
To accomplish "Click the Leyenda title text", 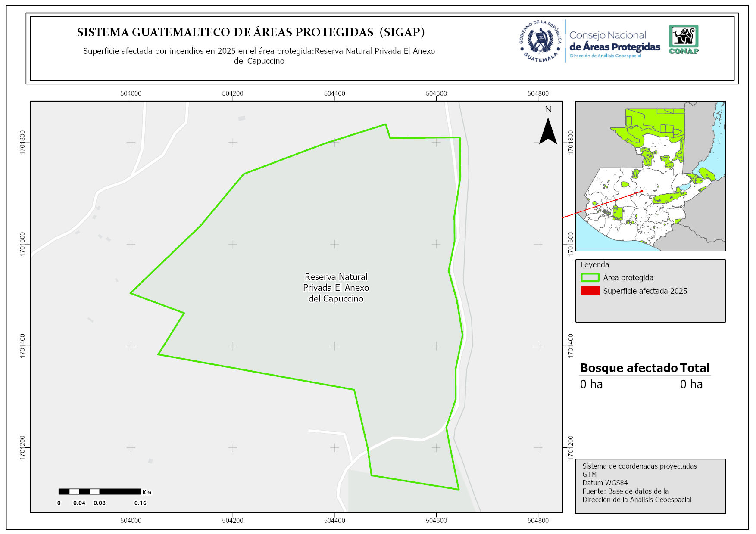I will click(594, 265).
